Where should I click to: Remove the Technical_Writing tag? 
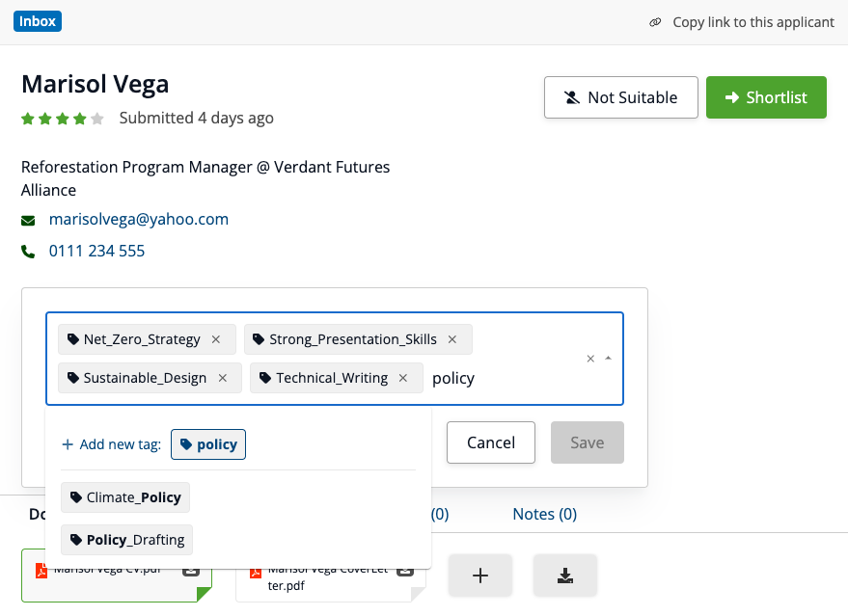click(x=403, y=378)
